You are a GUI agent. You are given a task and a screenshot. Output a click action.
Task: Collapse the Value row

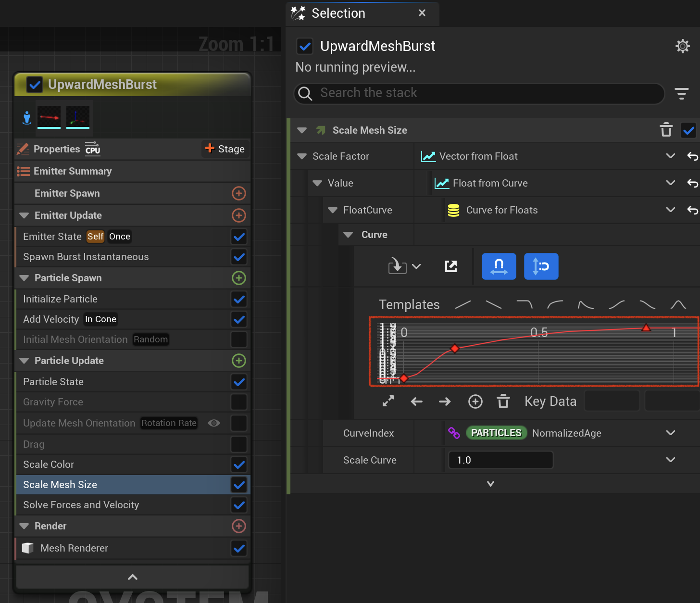point(317,183)
